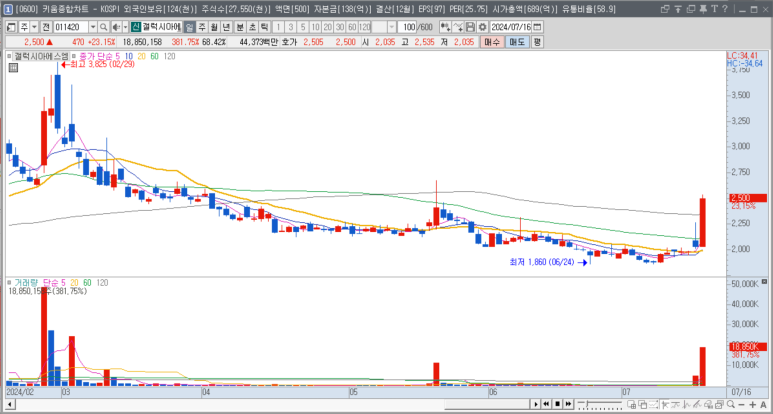This screenshot has height=414, width=773.
Task: Click the speaker sound icon in toolbar
Action: [x=116, y=27]
